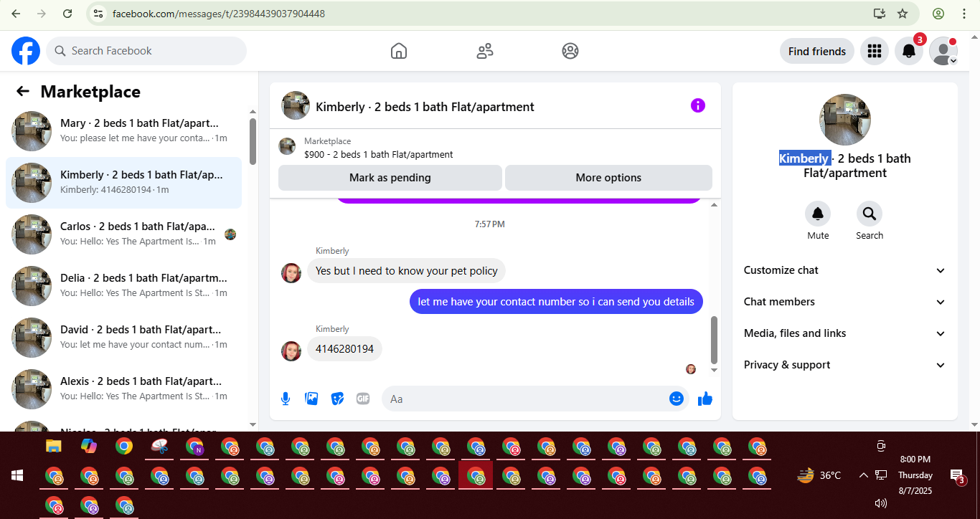Open the Friends icon in top navigation
The image size is (980, 519).
pos(485,51)
